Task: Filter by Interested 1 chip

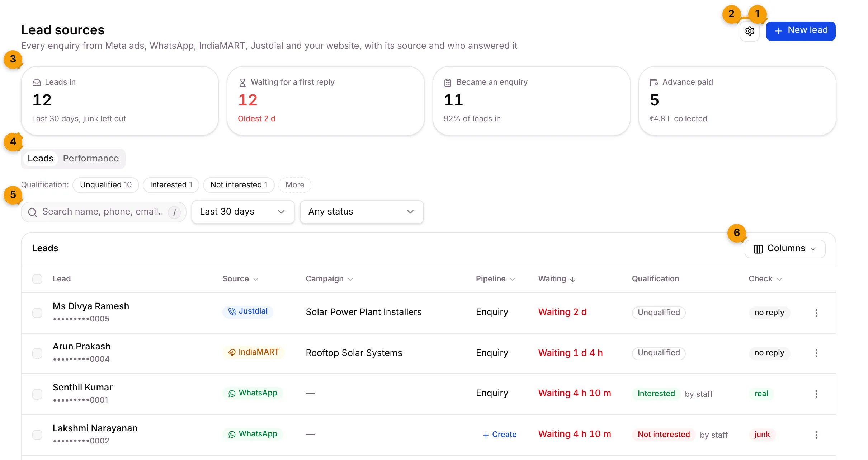Action: point(171,185)
